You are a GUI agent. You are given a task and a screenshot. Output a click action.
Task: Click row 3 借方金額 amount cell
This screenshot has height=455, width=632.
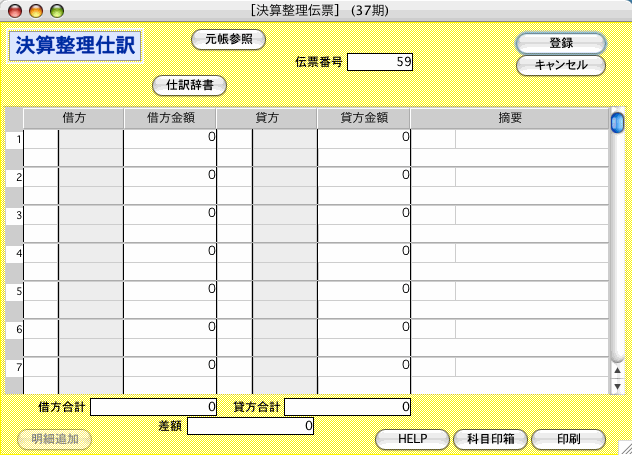click(x=170, y=214)
